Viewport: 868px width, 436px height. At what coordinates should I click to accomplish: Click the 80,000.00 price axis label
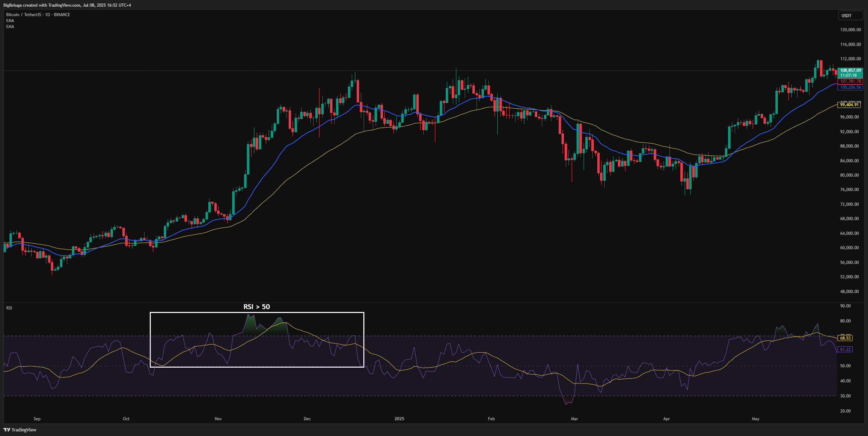coord(849,175)
